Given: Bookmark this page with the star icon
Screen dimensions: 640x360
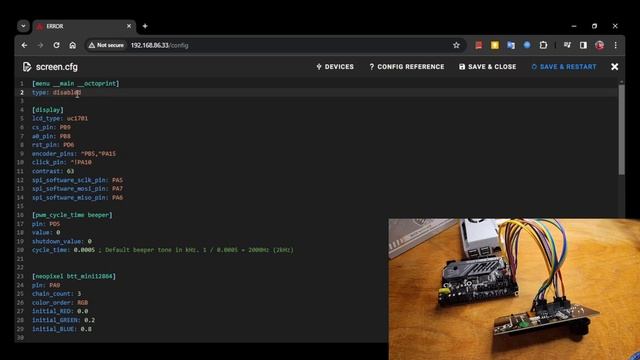Looking at the screenshot, I should (456, 45).
